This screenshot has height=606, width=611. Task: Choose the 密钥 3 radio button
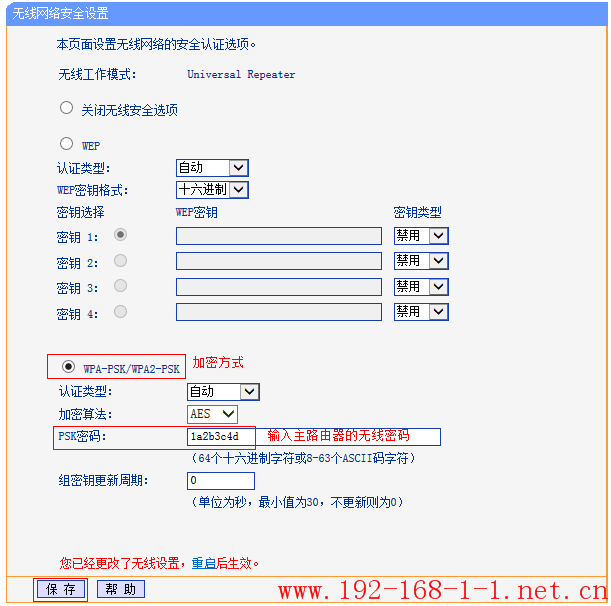point(120,286)
